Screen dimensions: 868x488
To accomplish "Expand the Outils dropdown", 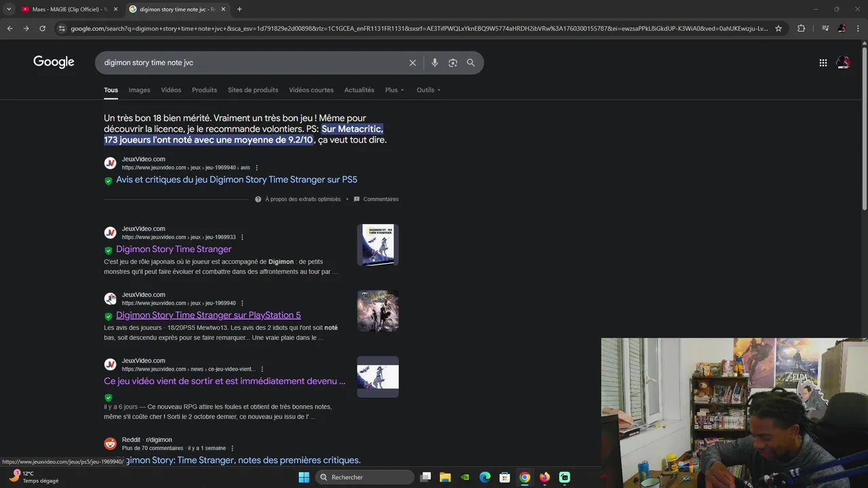I will click(x=429, y=90).
